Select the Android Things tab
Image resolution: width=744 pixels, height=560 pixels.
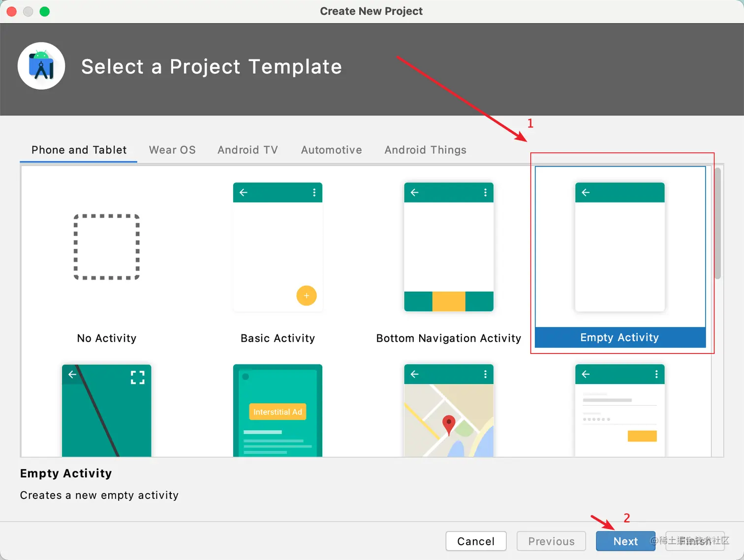[425, 150]
